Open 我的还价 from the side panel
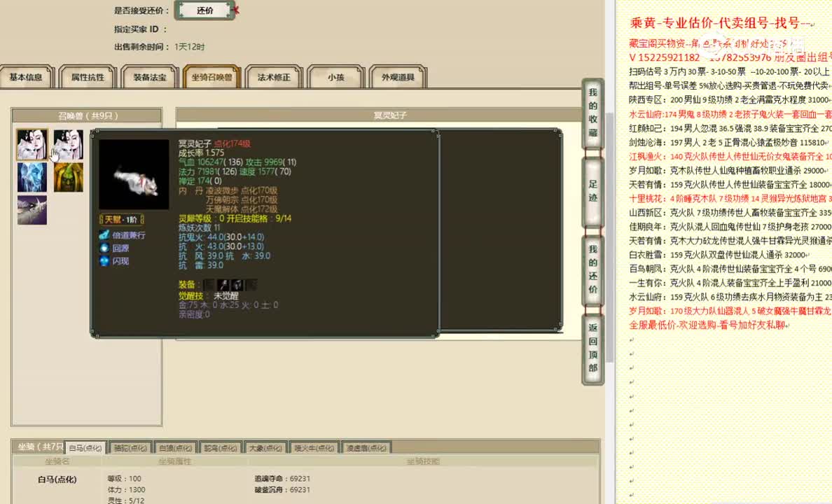 tap(592, 269)
